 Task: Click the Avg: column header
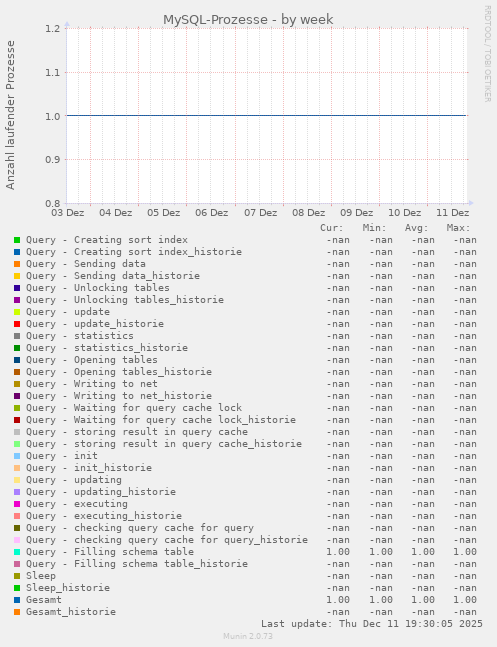[417, 228]
